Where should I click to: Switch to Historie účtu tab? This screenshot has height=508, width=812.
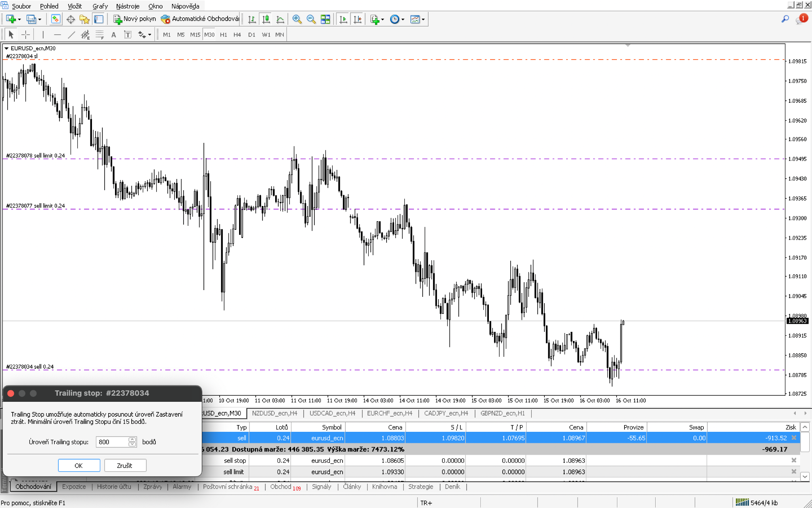point(114,487)
